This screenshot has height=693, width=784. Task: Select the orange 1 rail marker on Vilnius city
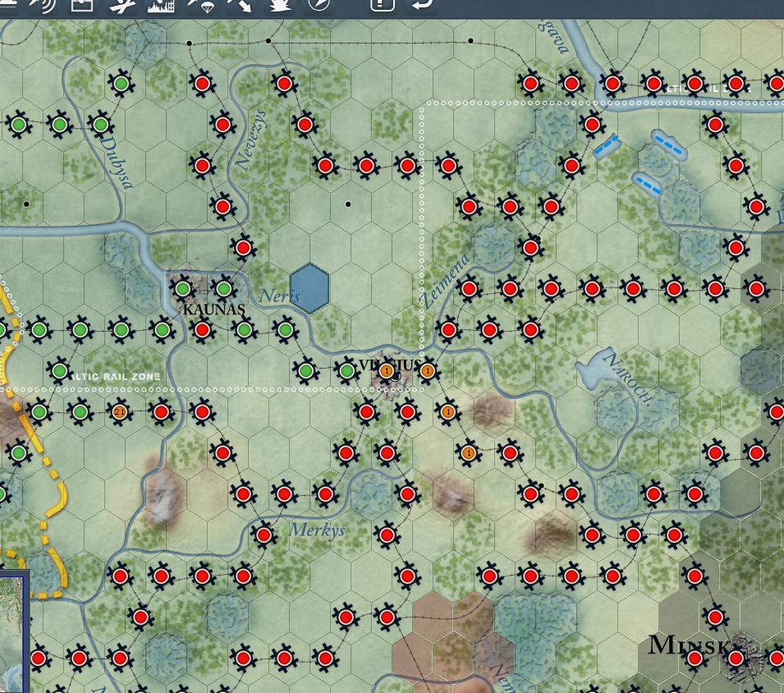pos(386,371)
